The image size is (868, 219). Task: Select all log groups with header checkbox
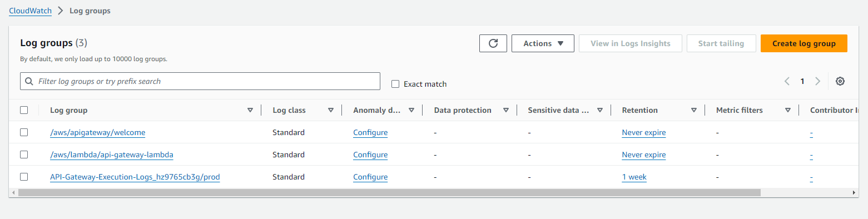(x=24, y=110)
